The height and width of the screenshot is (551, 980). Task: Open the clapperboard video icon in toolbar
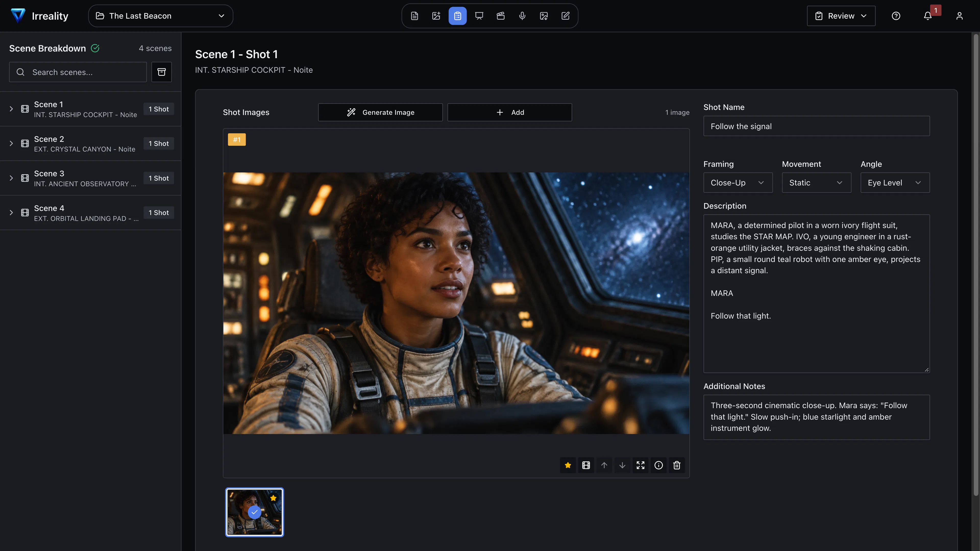[x=501, y=16]
